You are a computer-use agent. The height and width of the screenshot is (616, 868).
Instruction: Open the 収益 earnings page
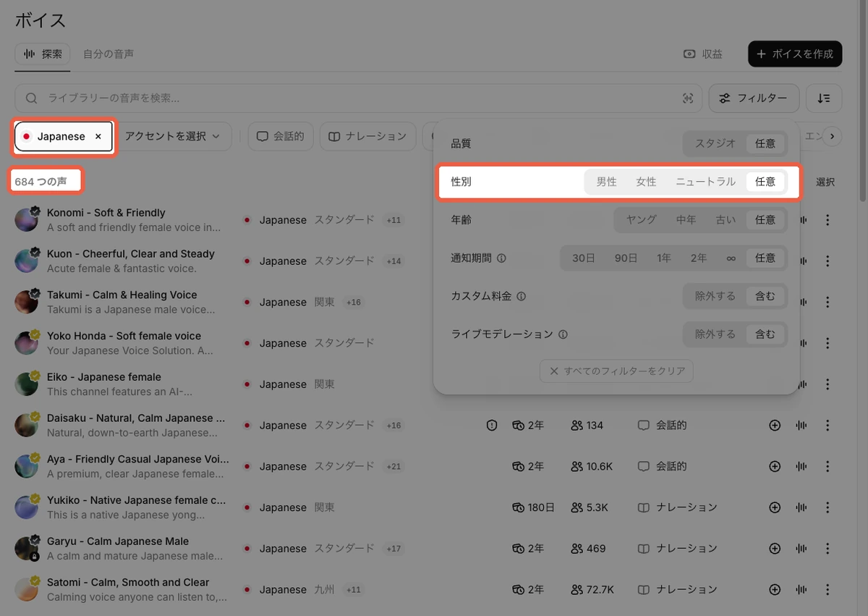click(703, 54)
